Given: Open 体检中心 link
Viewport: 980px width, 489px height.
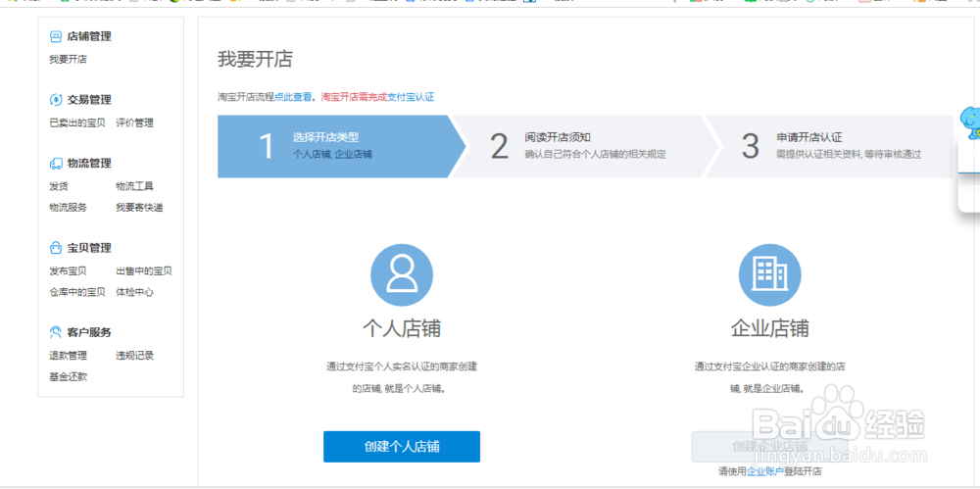Looking at the screenshot, I should coord(134,292).
